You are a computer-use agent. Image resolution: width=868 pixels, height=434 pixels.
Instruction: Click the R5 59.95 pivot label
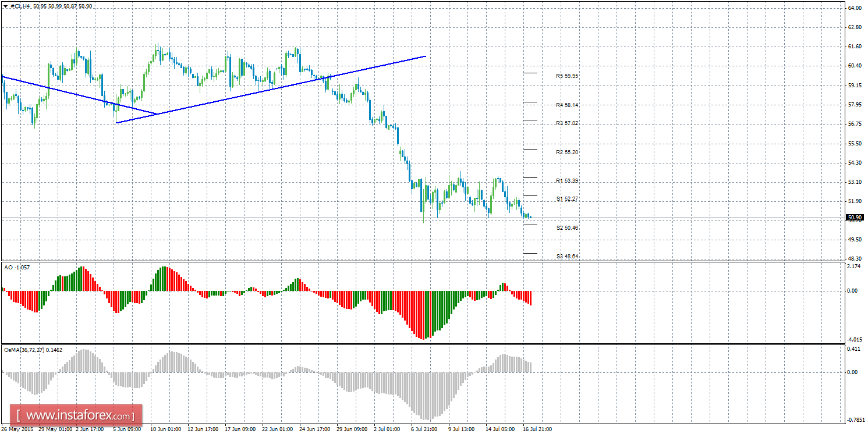(x=567, y=76)
